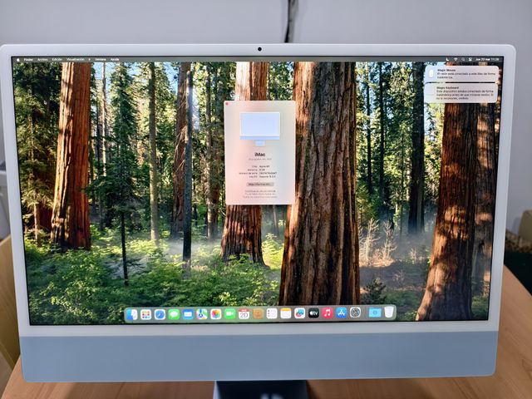Launch Maps from the Dock
This screenshot has height=399, width=532.
point(202,314)
